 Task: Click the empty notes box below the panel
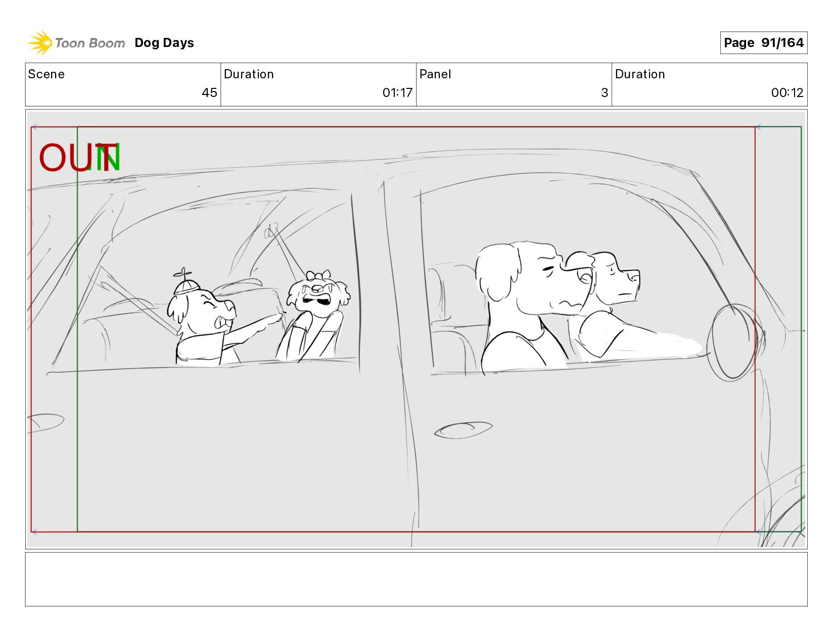(x=416, y=579)
